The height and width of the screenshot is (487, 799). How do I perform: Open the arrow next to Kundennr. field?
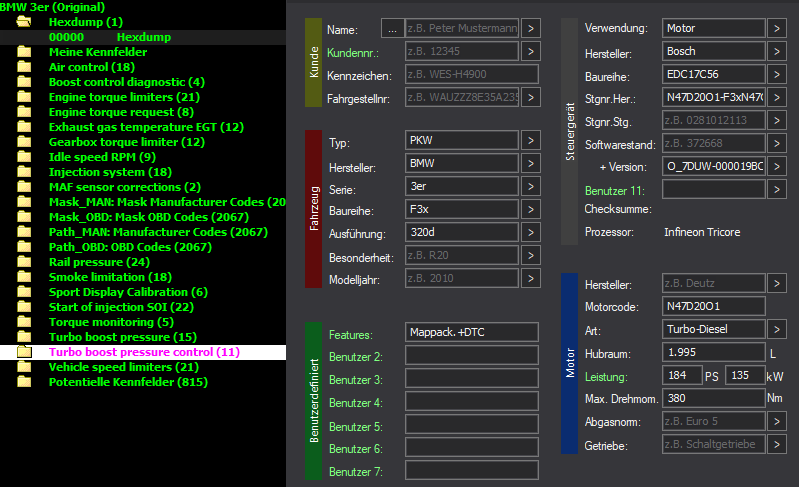tap(531, 51)
